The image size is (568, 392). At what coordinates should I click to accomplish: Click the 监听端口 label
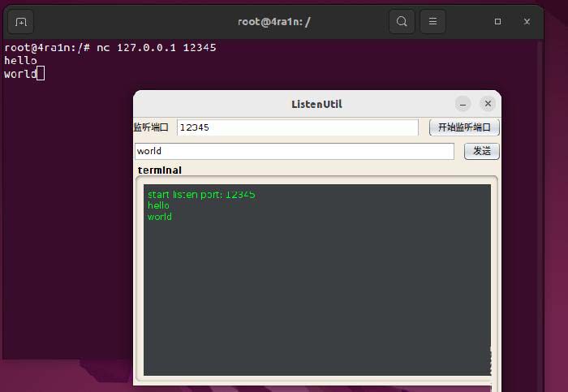[x=151, y=127]
